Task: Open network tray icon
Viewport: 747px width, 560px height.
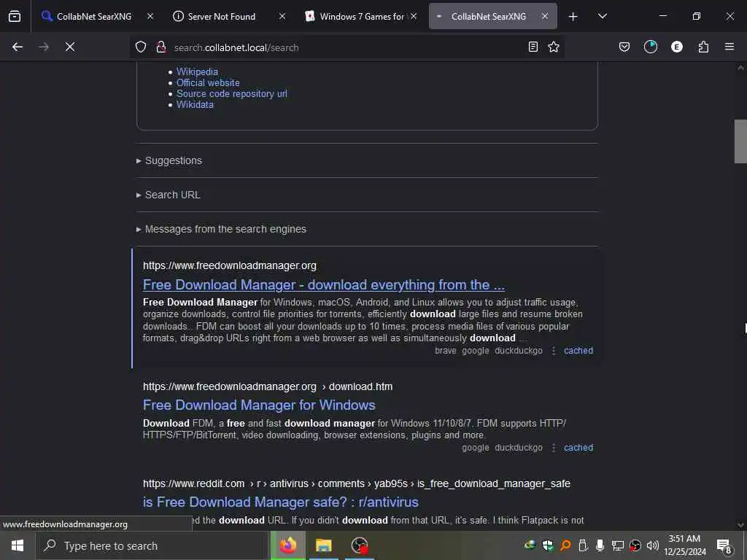Action: click(x=618, y=545)
